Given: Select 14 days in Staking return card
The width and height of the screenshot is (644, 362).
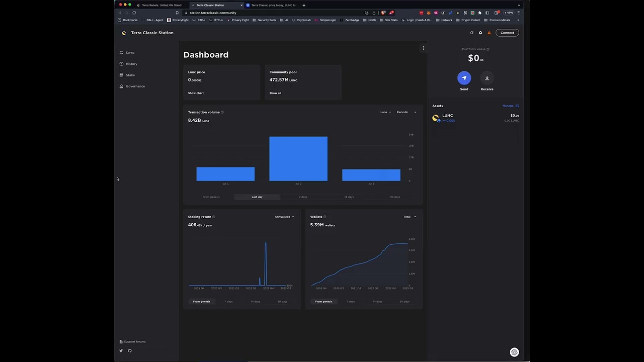Looking at the screenshot, I should click(256, 302).
